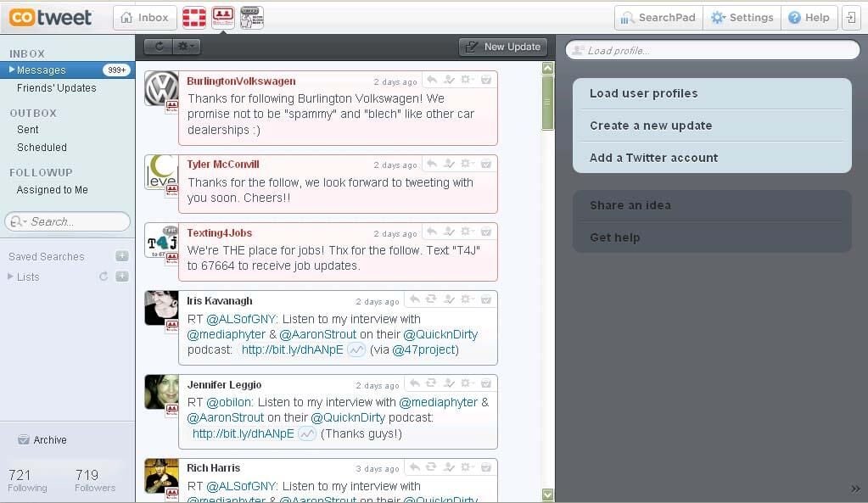Viewport: 868px width, 503px height.
Task: Switch to the red grid Twitter account
Action: coord(194,18)
